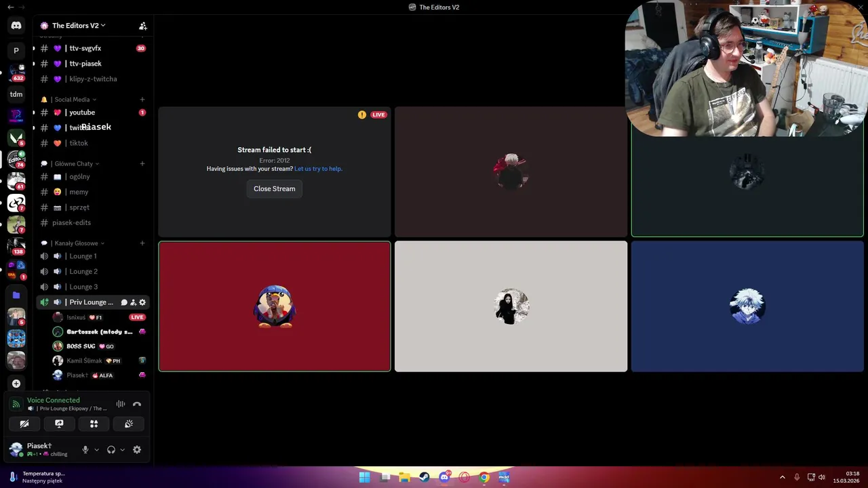
Task: Open the server labeled P
Action: 16,50
